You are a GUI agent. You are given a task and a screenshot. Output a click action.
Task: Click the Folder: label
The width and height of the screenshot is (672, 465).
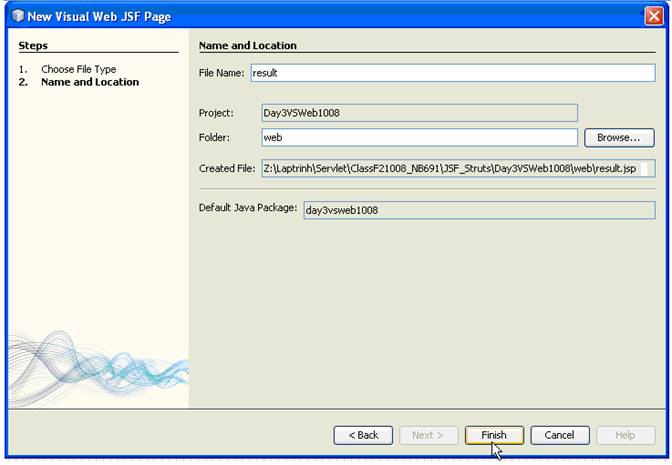[214, 138]
